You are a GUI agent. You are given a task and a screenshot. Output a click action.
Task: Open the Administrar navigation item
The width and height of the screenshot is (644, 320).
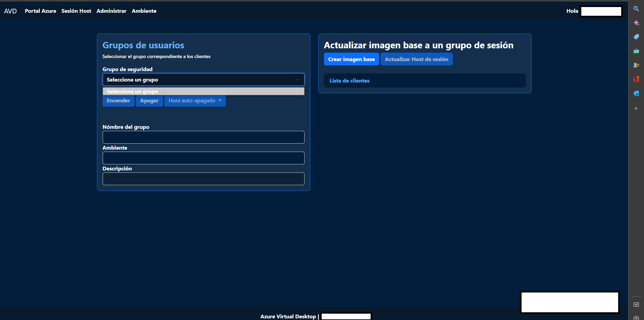click(x=111, y=11)
